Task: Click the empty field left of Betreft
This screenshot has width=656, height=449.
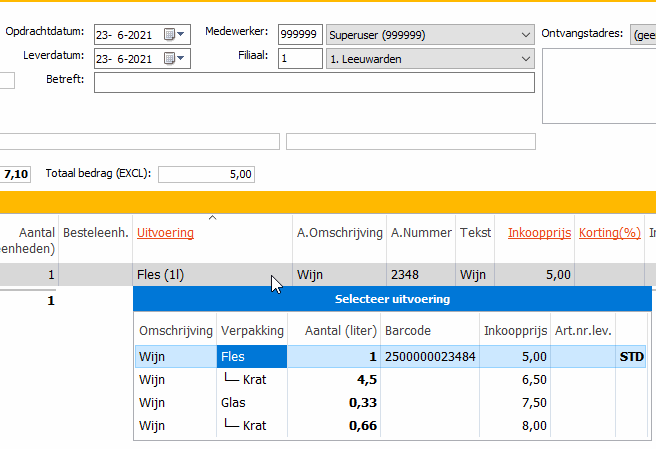Action: coord(7,80)
